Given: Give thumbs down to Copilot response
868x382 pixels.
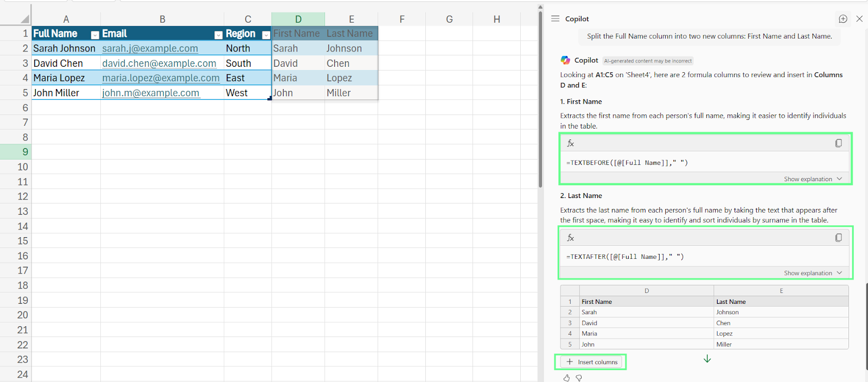Looking at the screenshot, I should (579, 378).
